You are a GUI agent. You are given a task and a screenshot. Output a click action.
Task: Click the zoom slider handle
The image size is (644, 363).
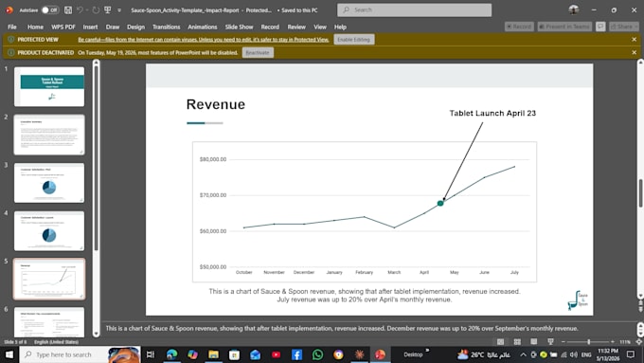click(x=588, y=342)
